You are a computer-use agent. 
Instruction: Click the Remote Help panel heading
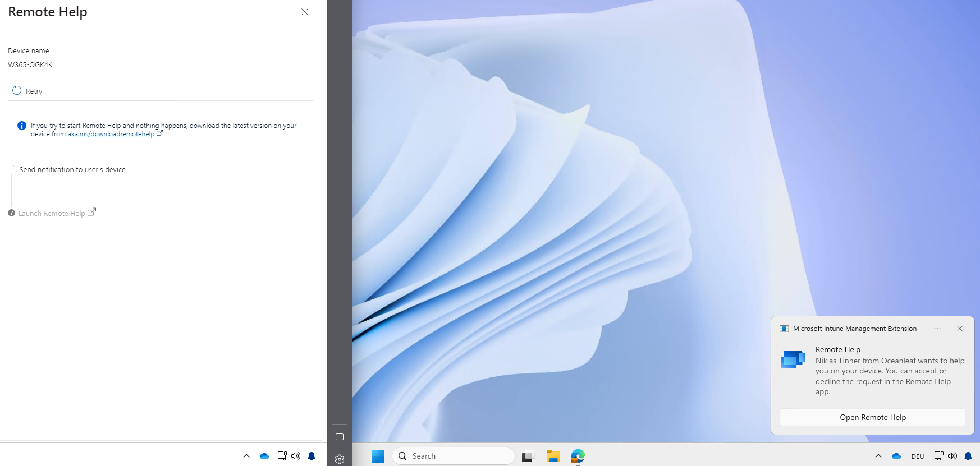(48, 12)
